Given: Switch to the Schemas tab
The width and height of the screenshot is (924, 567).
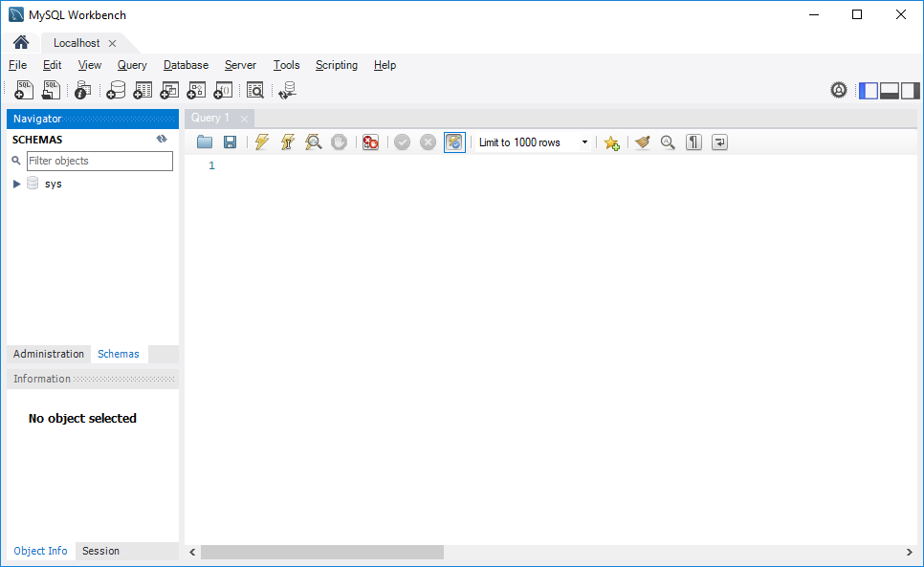Looking at the screenshot, I should (119, 354).
